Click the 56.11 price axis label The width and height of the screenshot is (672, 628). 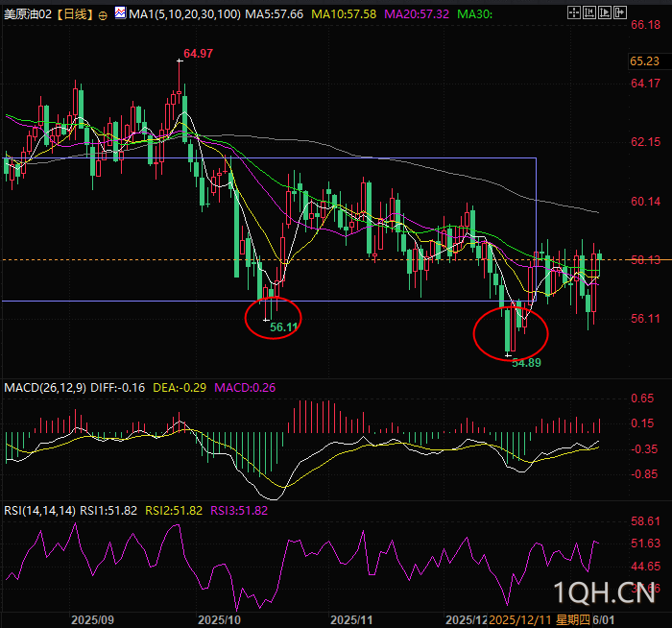point(645,319)
